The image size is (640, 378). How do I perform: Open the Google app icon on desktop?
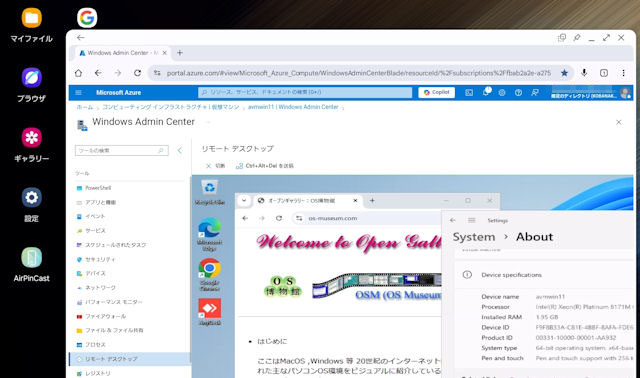[x=87, y=18]
